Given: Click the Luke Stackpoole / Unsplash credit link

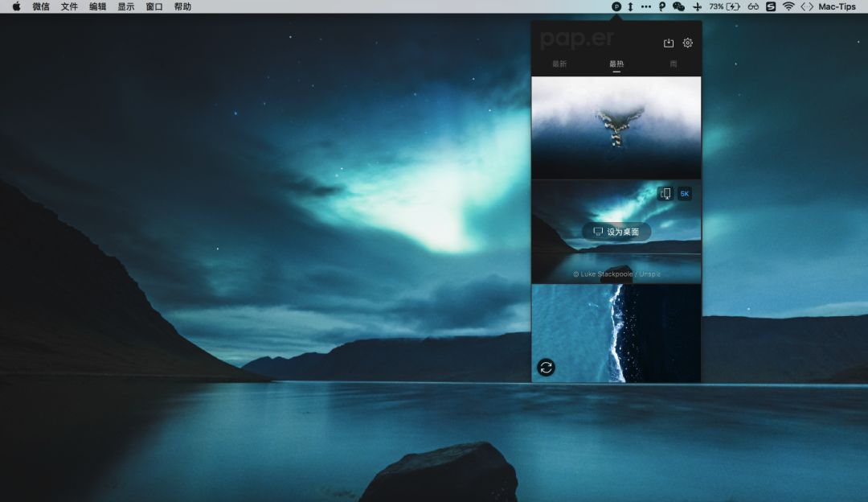Looking at the screenshot, I should 616,274.
